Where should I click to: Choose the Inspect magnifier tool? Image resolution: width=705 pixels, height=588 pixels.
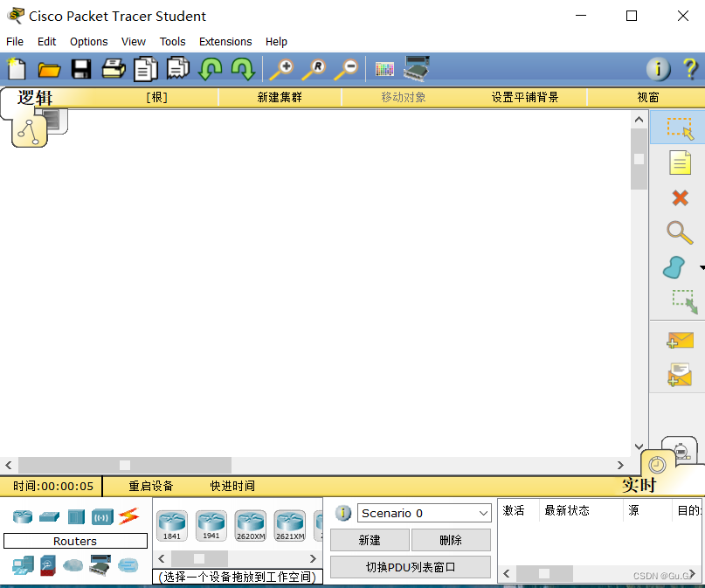680,232
